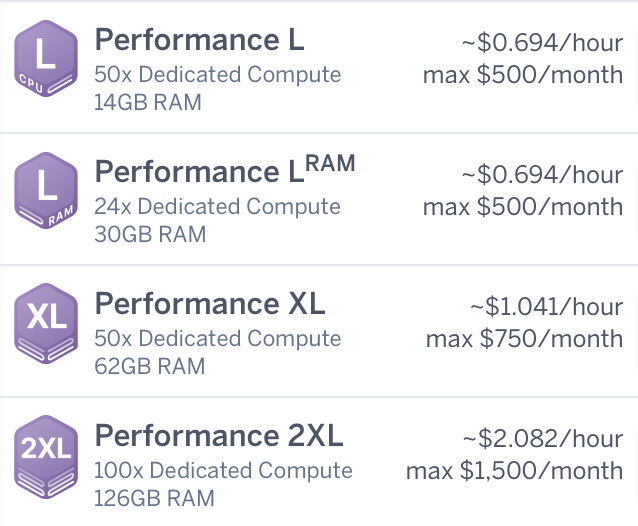This screenshot has width=638, height=526.
Task: Click the 126GB RAM text
Action: pos(154,498)
